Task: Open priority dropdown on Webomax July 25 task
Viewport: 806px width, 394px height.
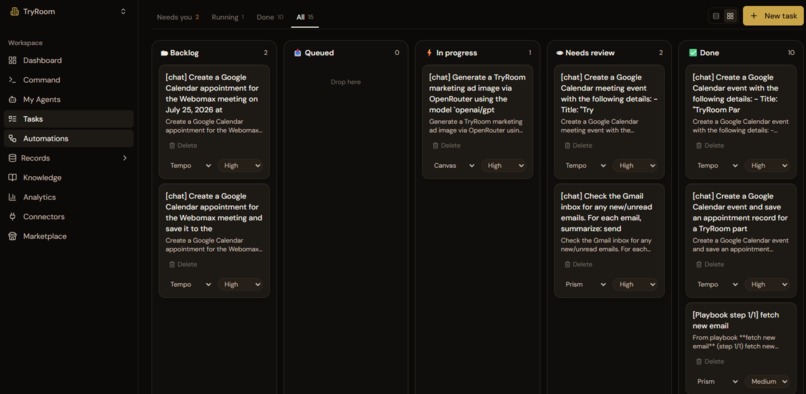Action: point(240,166)
